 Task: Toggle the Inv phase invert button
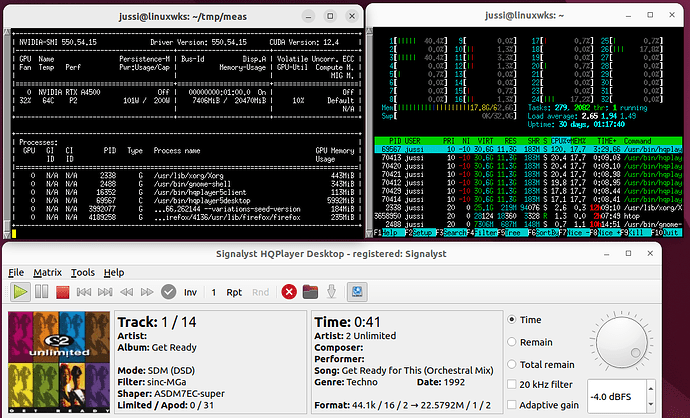click(x=190, y=292)
